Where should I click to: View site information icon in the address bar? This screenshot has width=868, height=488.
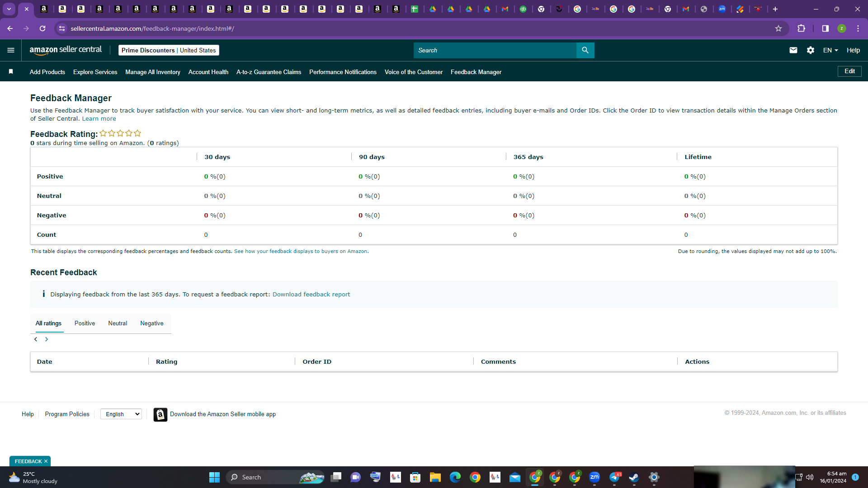tap(62, 28)
